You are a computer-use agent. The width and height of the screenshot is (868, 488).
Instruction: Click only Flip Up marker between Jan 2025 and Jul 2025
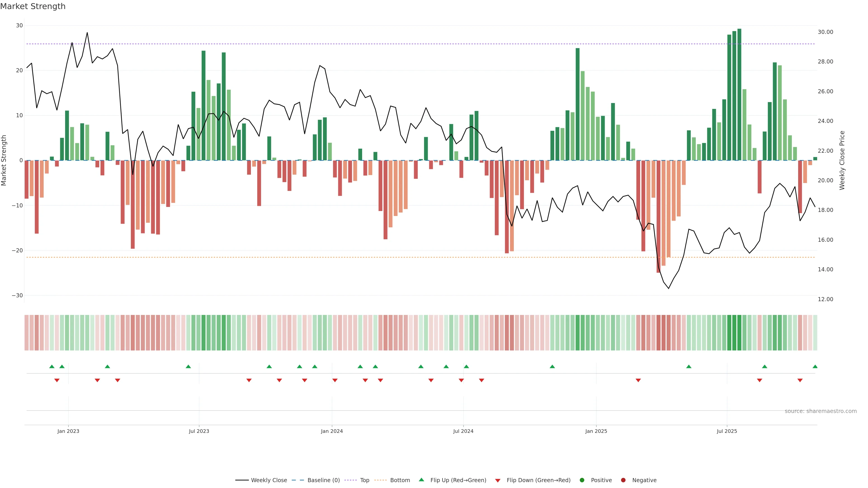689,366
